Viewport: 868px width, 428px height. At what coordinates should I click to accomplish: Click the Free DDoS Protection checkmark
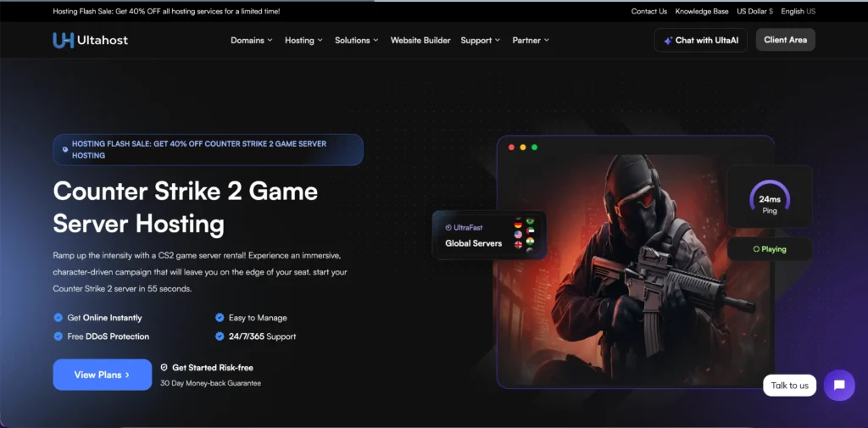coord(58,336)
